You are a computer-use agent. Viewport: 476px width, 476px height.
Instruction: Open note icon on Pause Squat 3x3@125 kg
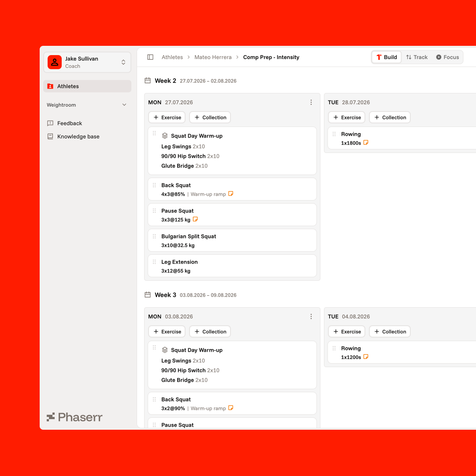pos(195,219)
